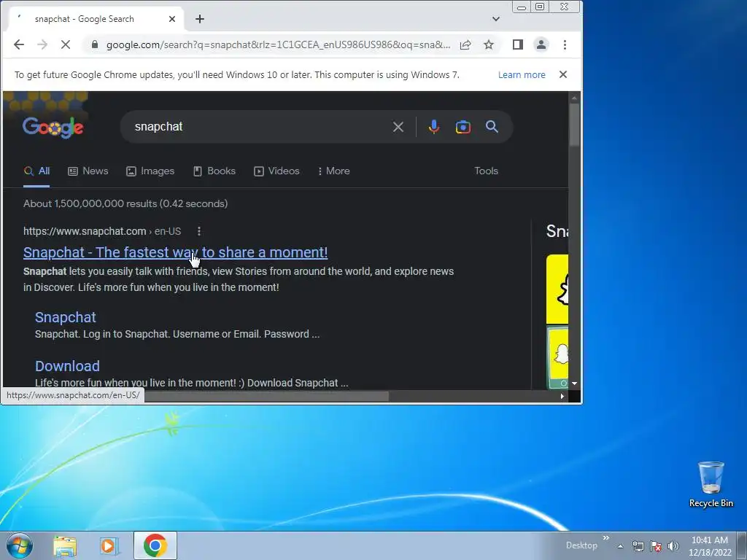Search by voice microphone icon

433,127
